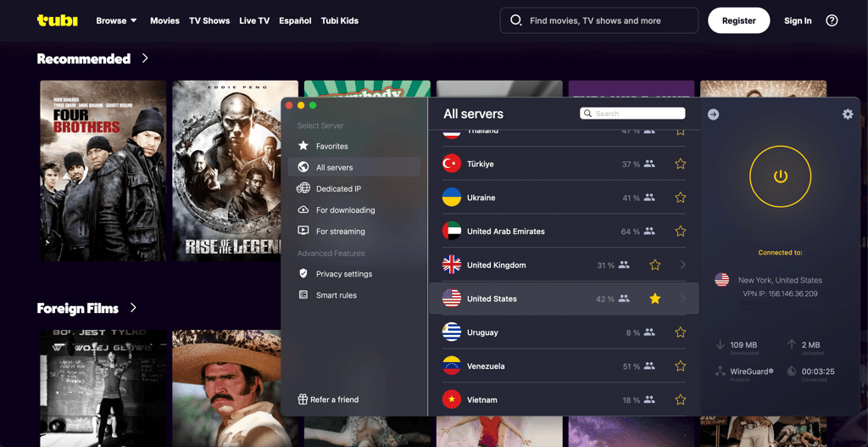Star the Uruguay server
Screen dimensions: 868x447
point(681,332)
